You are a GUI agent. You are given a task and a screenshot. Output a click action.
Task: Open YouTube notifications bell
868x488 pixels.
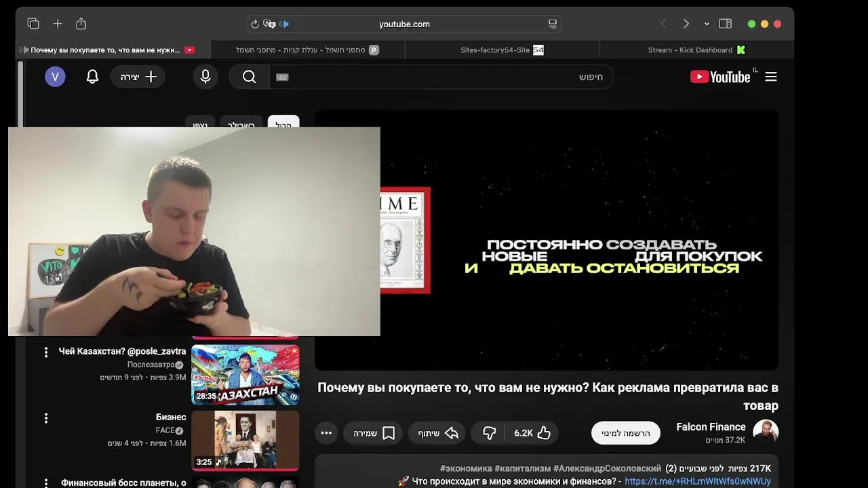(93, 77)
